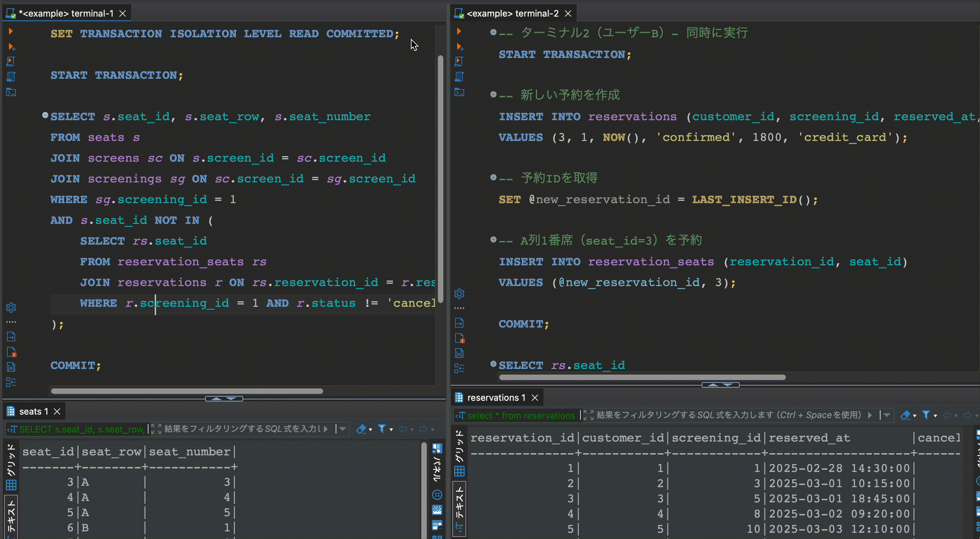This screenshot has height=539, width=980.
Task: Open SQL console icon in terminal-1
Action: point(11,92)
